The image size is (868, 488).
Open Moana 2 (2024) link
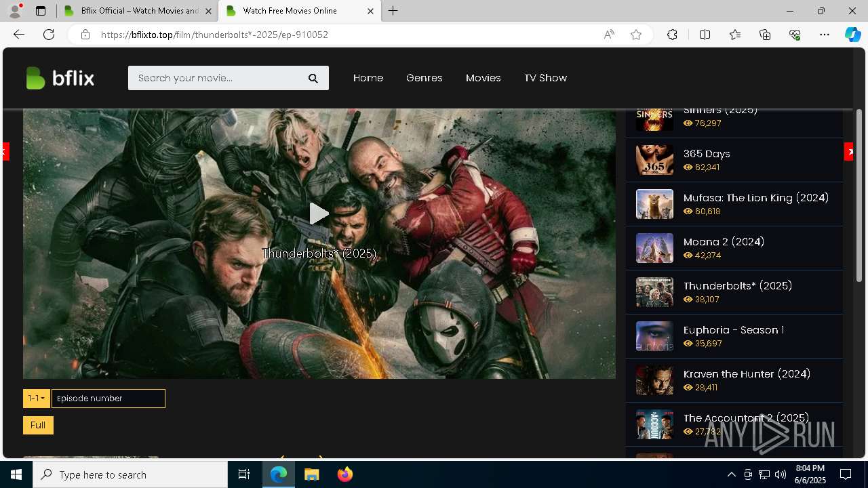click(724, 242)
